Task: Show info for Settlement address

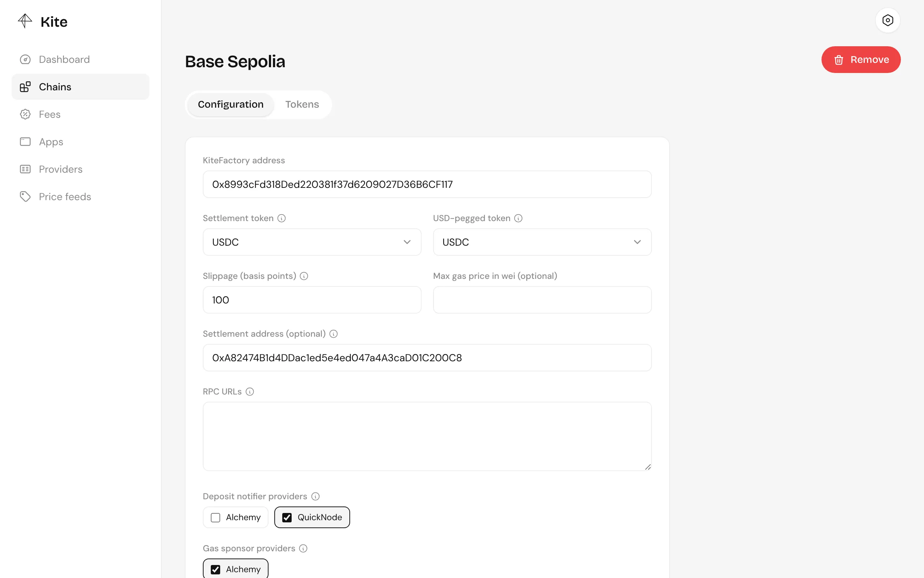Action: (334, 334)
